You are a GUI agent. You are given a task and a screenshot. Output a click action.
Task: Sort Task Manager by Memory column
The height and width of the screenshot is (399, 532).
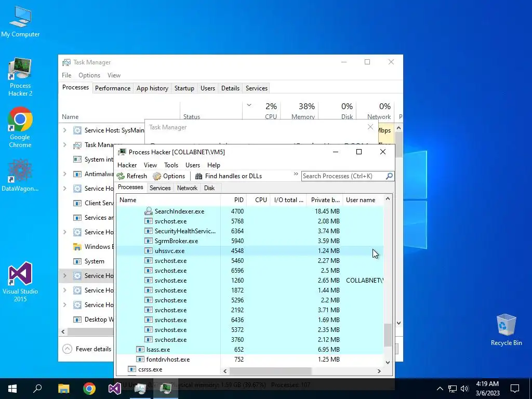click(x=301, y=111)
